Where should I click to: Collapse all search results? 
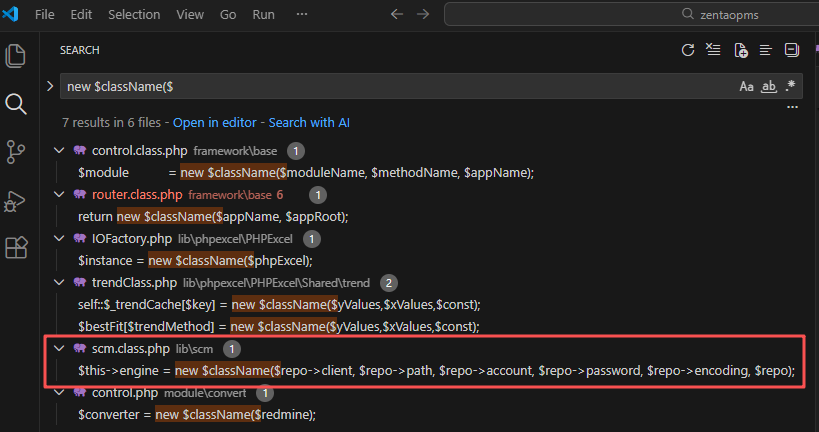coord(792,50)
